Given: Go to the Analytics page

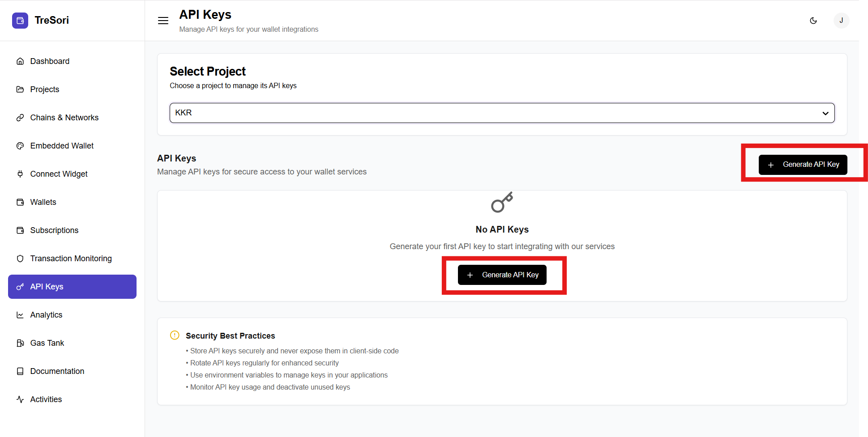Looking at the screenshot, I should 46,315.
